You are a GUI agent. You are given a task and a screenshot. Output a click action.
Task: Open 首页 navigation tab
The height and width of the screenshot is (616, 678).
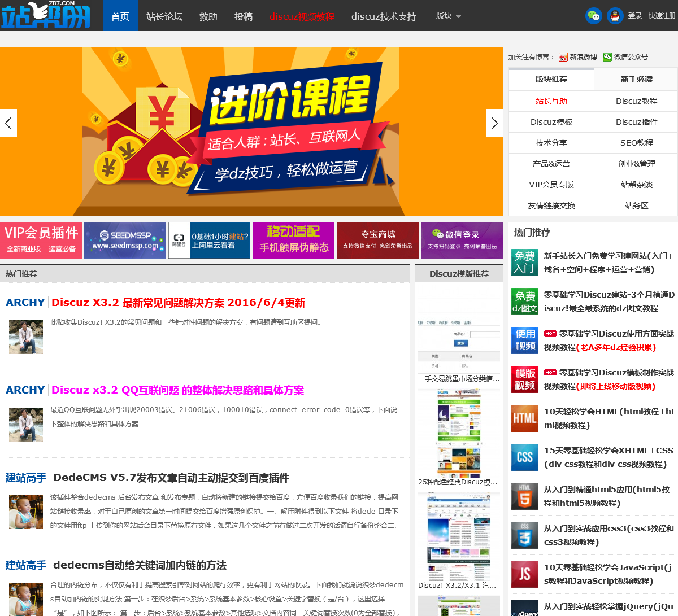[x=120, y=16]
